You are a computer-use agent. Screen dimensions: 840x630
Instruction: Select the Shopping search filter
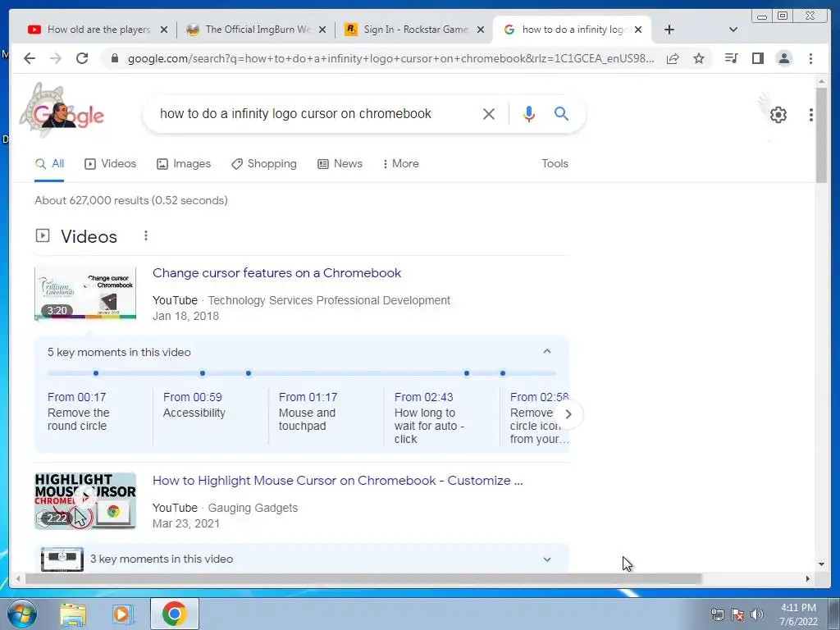pos(264,163)
